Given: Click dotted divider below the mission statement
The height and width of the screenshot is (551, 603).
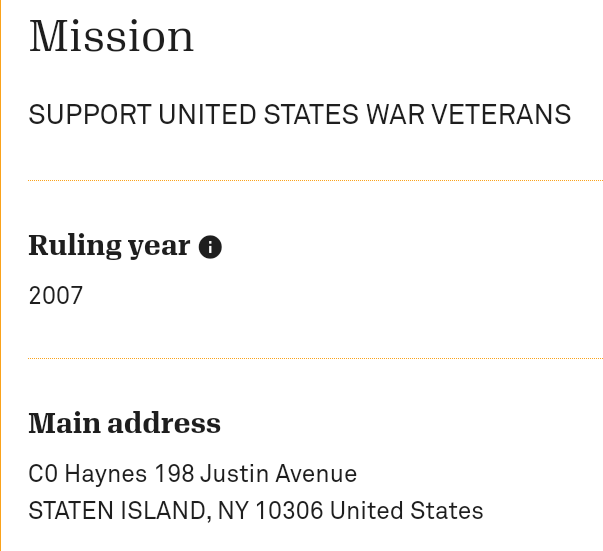Looking at the screenshot, I should [x=315, y=180].
